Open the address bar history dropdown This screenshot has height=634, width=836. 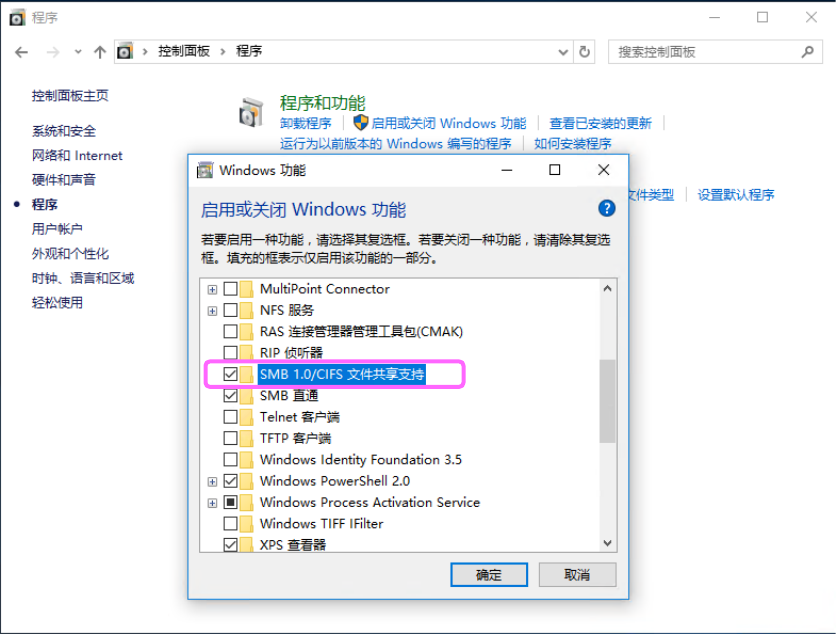coord(563,52)
